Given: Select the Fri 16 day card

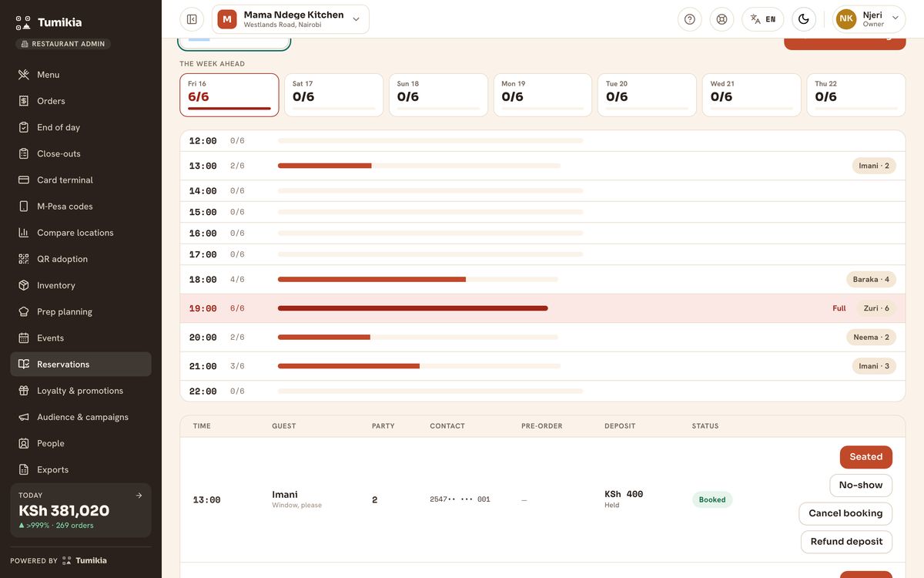Looking at the screenshot, I should (x=229, y=95).
